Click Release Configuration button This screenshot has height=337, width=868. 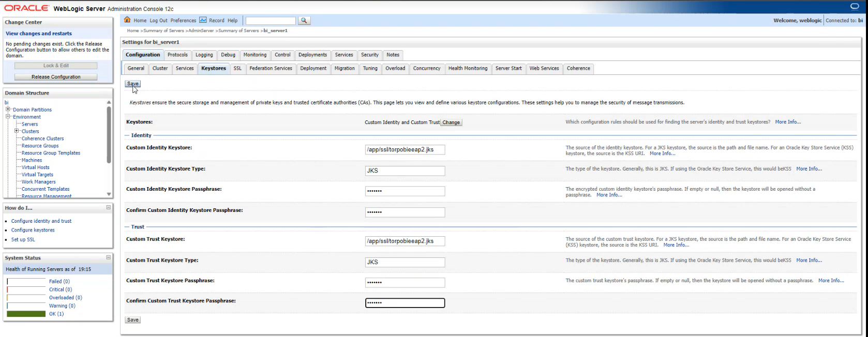(56, 77)
